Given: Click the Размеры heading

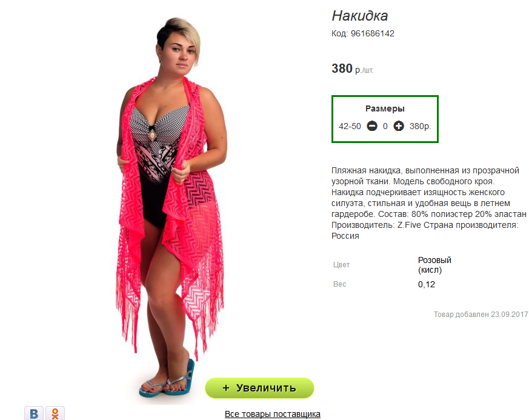Looking at the screenshot, I should [x=385, y=108].
